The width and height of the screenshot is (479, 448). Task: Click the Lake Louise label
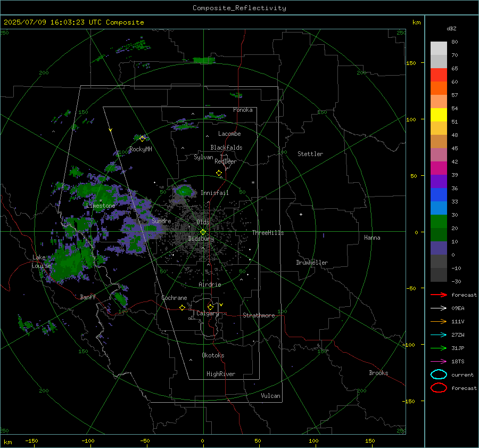(41, 262)
